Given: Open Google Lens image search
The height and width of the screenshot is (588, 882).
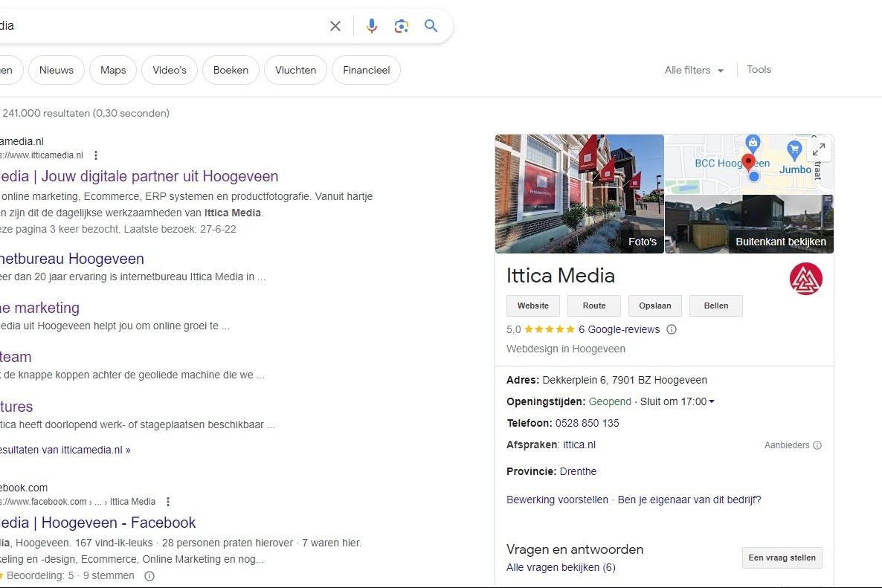Looking at the screenshot, I should [401, 26].
